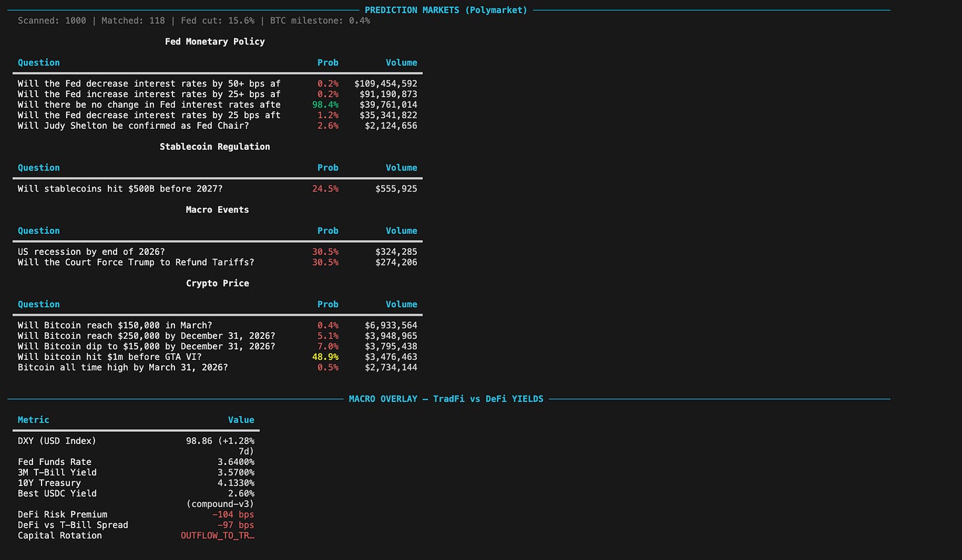Click the $324,285 volume value

click(396, 252)
